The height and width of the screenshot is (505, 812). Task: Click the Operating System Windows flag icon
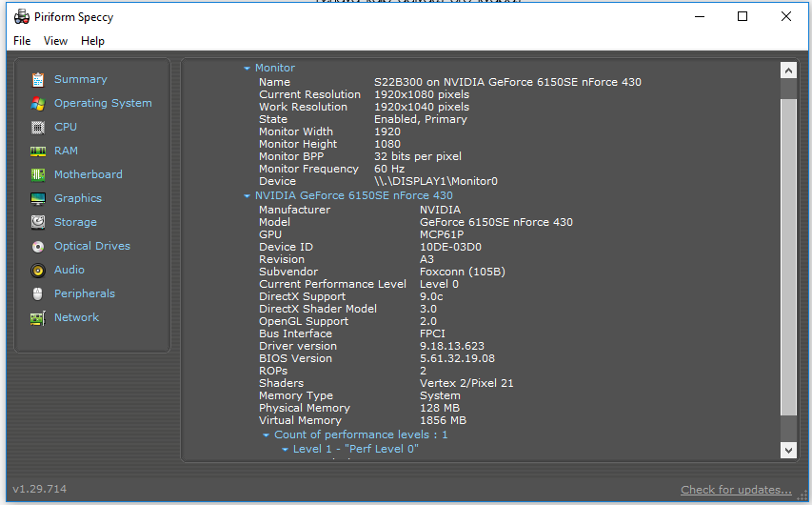(x=38, y=104)
